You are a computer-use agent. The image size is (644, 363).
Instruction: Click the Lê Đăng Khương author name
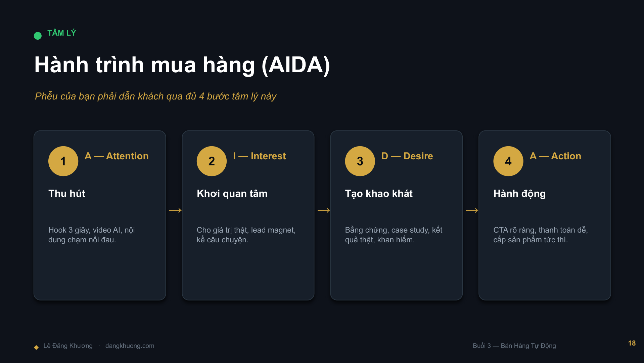68,346
